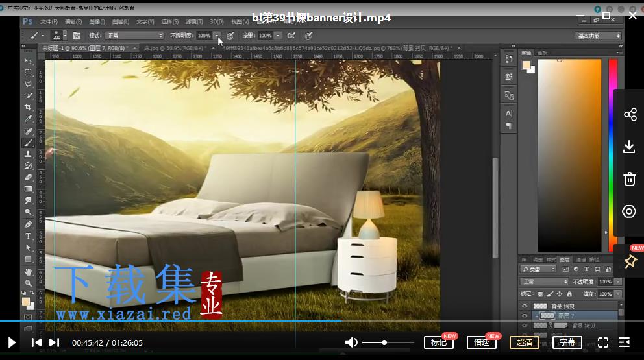This screenshot has height=360, width=644.
Task: Select the Gradient tool
Action: click(28, 189)
